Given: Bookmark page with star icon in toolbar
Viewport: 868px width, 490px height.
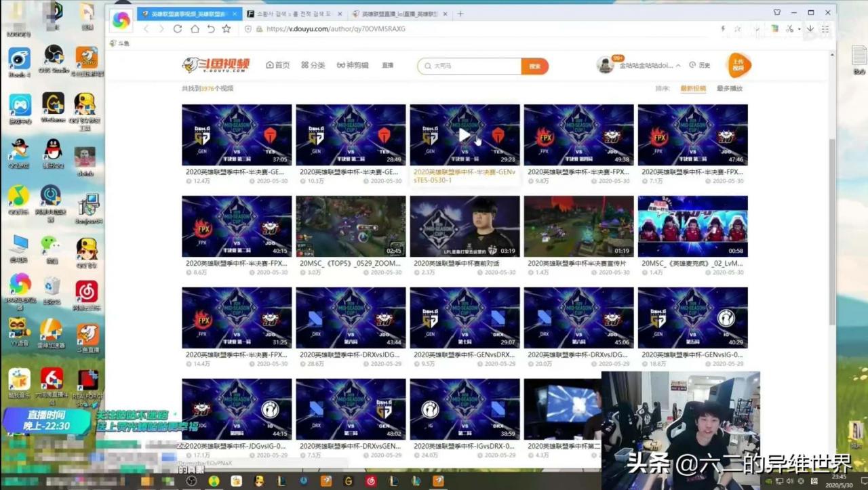Looking at the screenshot, I should click(226, 28).
